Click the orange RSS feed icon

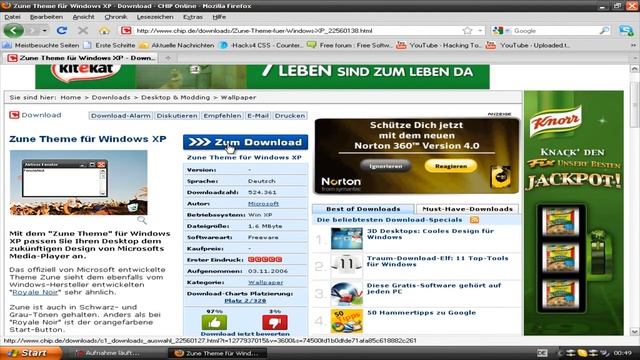[474, 220]
